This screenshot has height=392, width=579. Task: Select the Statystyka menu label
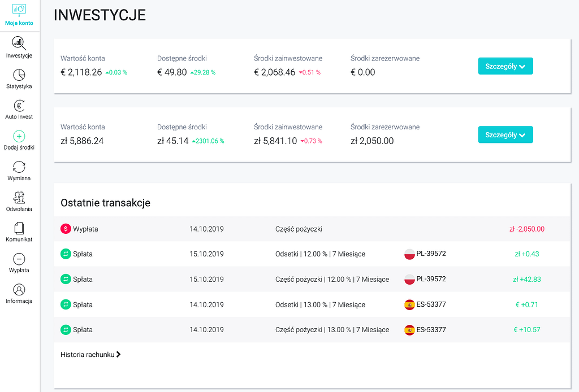coord(19,86)
